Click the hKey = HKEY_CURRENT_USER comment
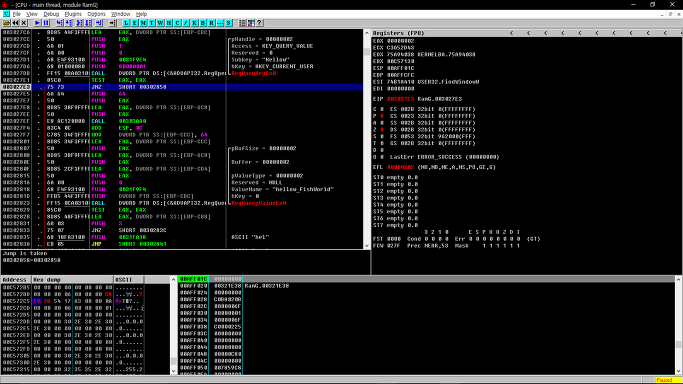Image resolution: width=683 pixels, height=384 pixels. click(x=272, y=67)
